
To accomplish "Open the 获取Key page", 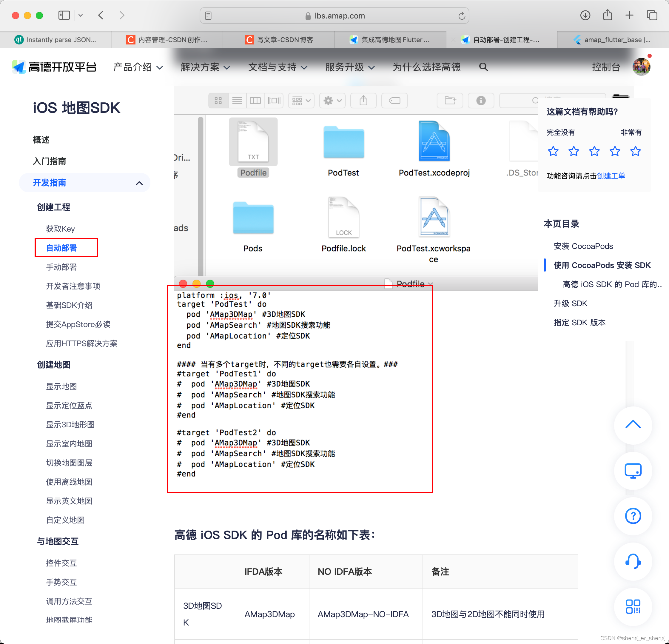I will [60, 229].
